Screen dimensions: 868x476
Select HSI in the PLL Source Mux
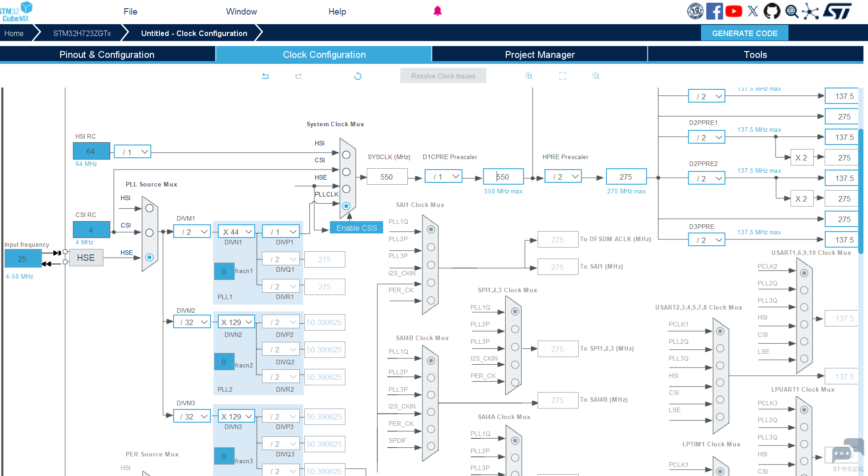149,208
